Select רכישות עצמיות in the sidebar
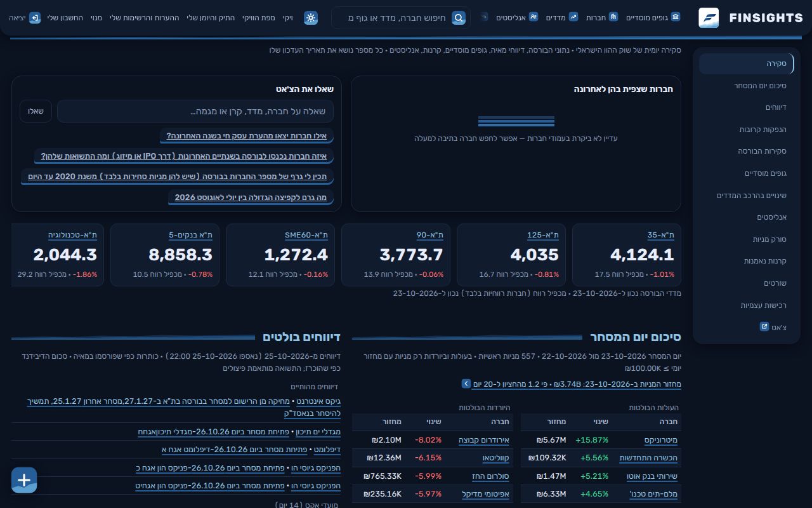Image resolution: width=812 pixels, height=508 pixels. coord(747,305)
